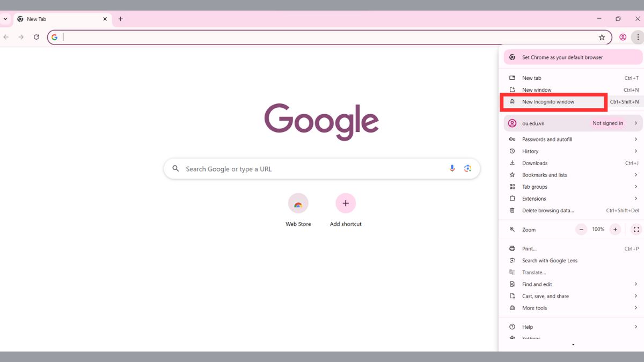The width and height of the screenshot is (644, 362).
Task: Open Google Lens image search icon
Action: pos(467,168)
